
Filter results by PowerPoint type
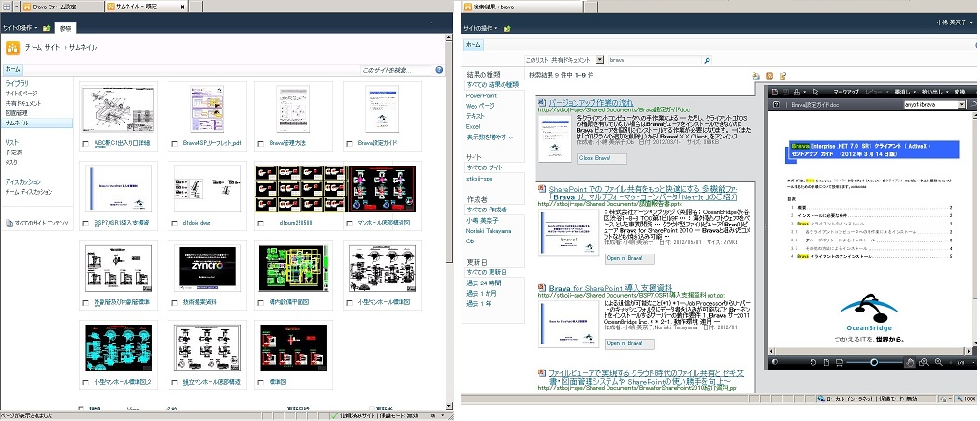pos(481,95)
